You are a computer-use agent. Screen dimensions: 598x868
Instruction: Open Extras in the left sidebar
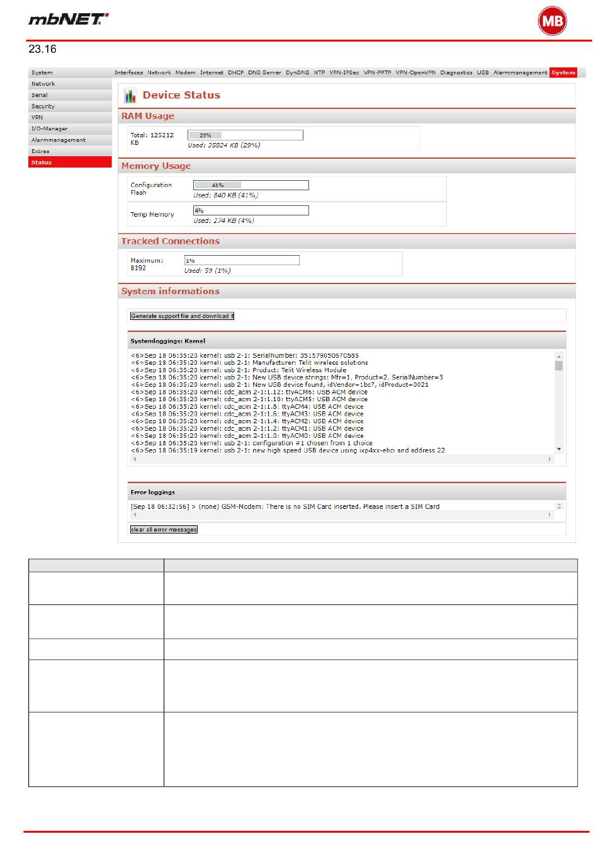[x=70, y=151]
